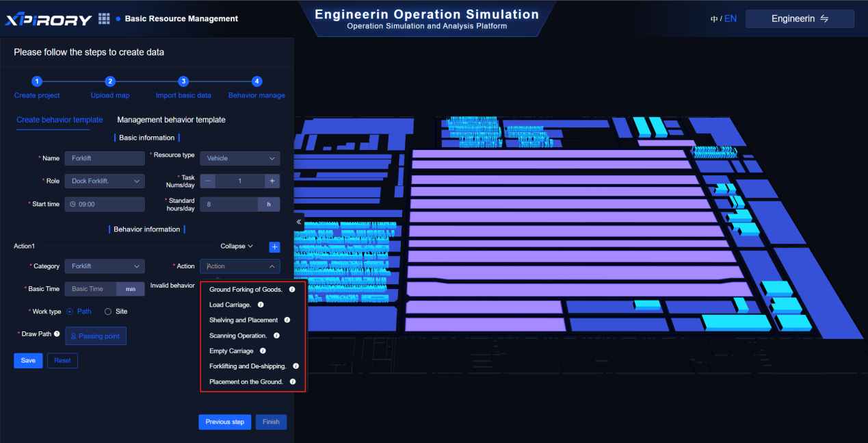Click info icon next to Load Carriage
Image resolution: width=868 pixels, height=443 pixels.
(261, 305)
